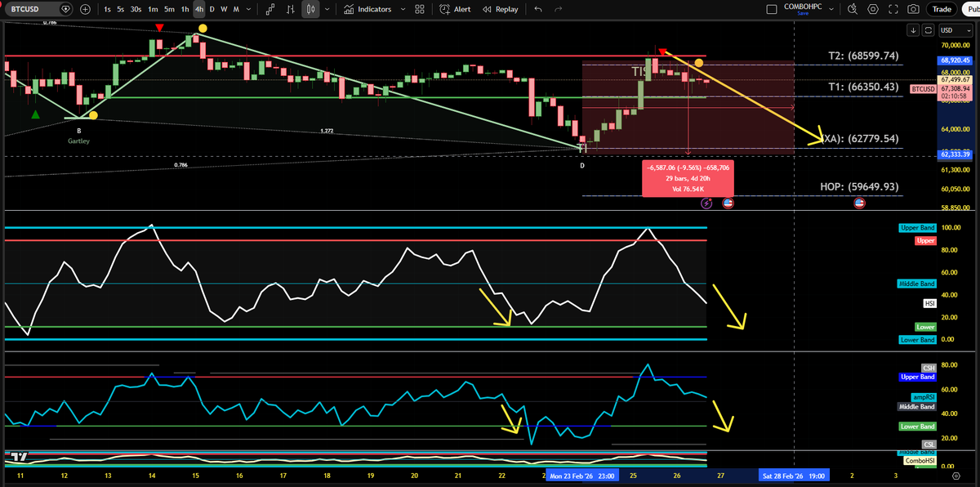Click the plus compare symbol icon

coord(85,9)
